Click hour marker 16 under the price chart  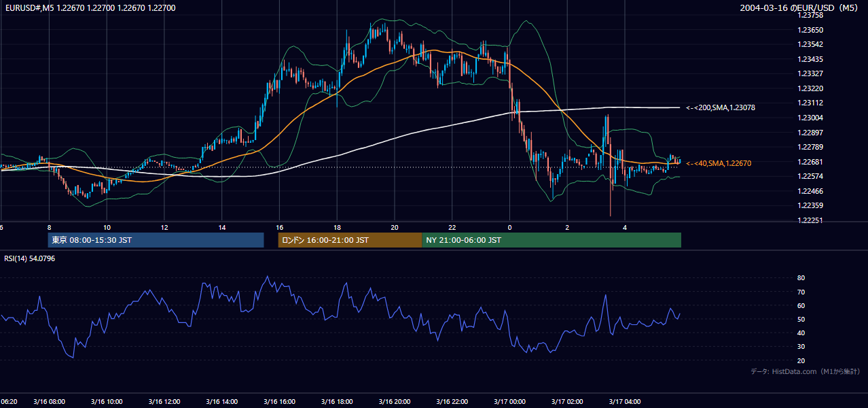[x=279, y=226]
